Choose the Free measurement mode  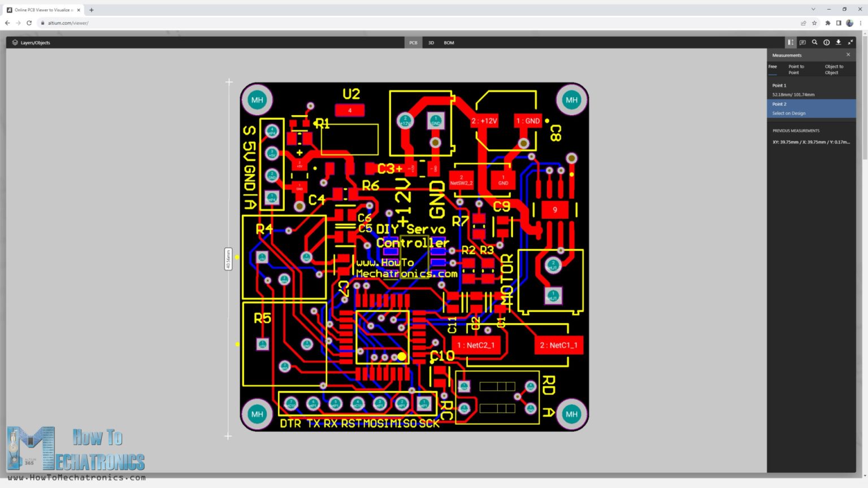tap(772, 66)
